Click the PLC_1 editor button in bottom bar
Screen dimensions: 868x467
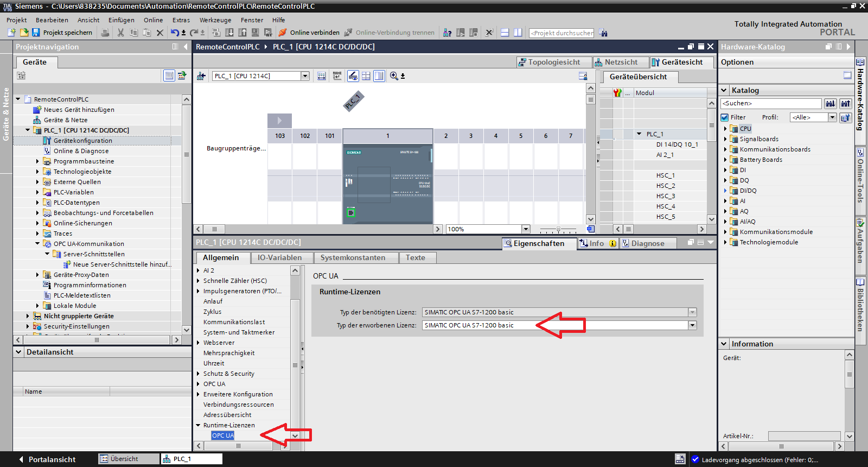[x=192, y=459]
